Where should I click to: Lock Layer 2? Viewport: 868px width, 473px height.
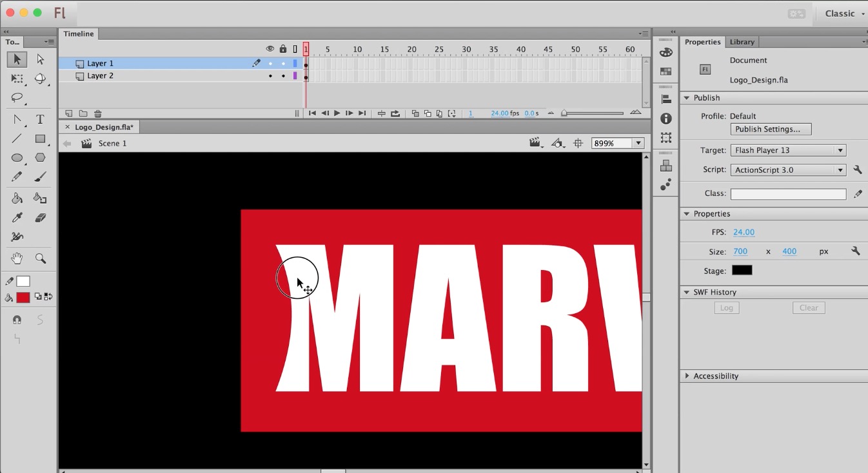(282, 75)
